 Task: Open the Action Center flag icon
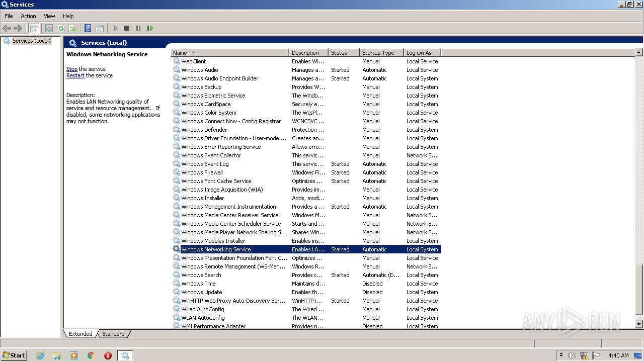click(596, 355)
